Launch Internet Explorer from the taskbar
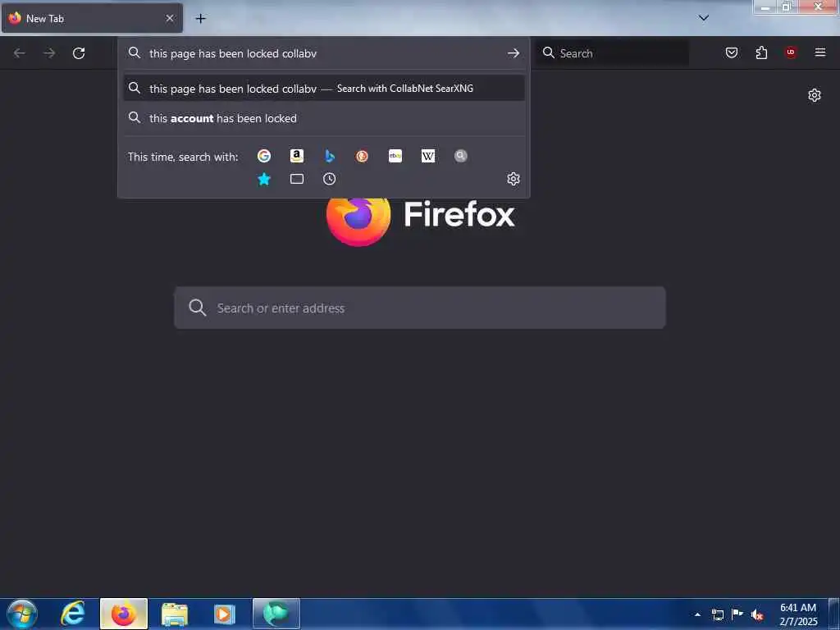 point(73,614)
